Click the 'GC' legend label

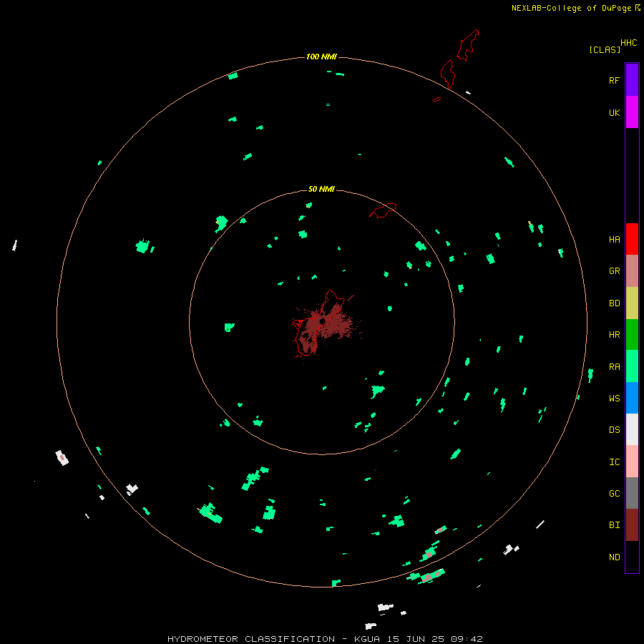(x=614, y=494)
